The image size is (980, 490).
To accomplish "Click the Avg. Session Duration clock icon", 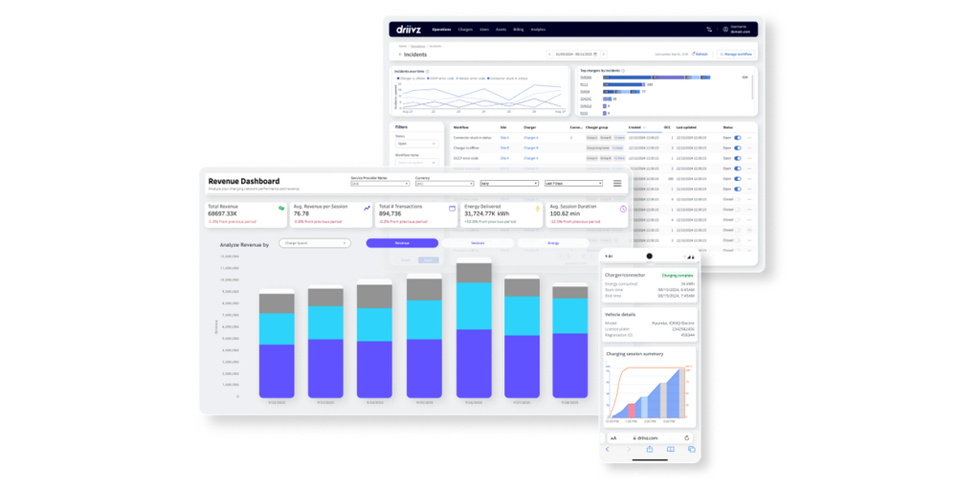I will tap(623, 208).
